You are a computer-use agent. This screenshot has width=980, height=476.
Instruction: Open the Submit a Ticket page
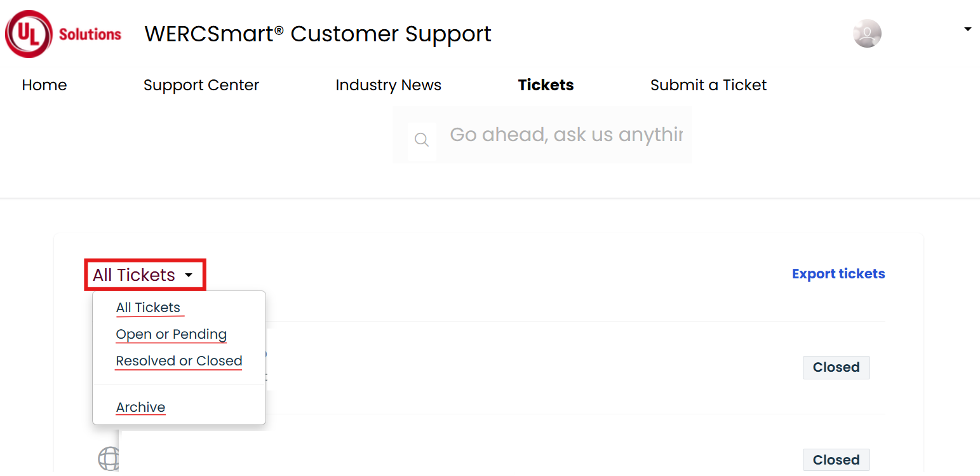click(x=708, y=85)
